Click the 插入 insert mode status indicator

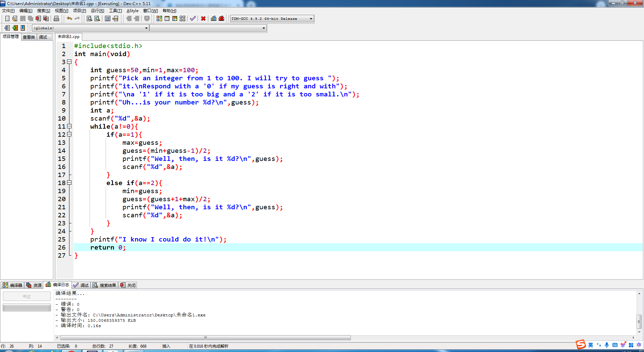[166, 346]
